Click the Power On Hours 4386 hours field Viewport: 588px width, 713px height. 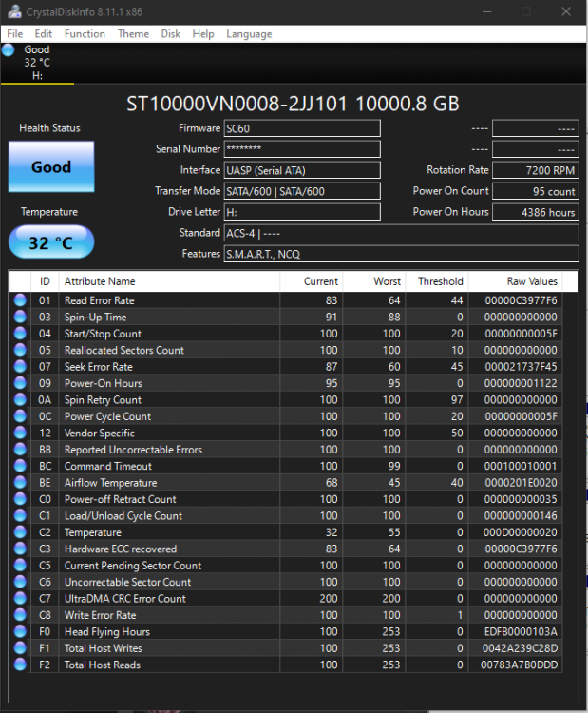(x=536, y=212)
